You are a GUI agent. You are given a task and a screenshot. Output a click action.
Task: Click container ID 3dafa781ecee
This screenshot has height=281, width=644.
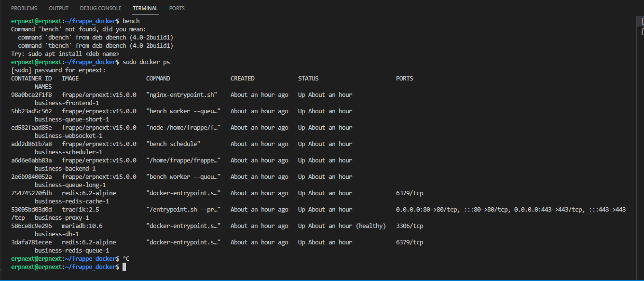tap(31, 242)
